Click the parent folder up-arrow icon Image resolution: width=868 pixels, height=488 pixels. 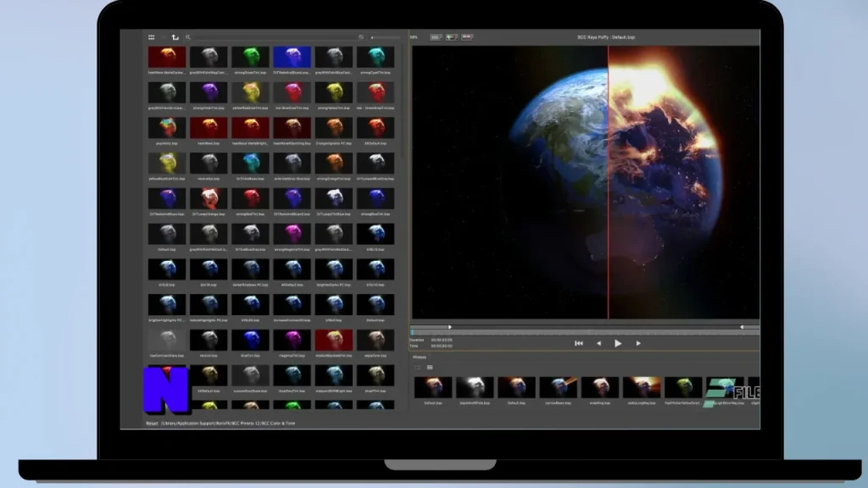click(175, 37)
